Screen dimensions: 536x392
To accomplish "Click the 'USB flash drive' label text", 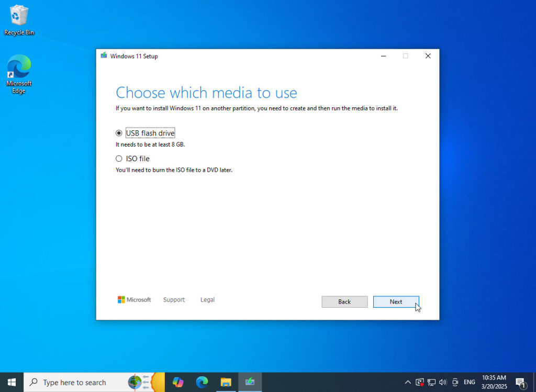I will [150, 133].
